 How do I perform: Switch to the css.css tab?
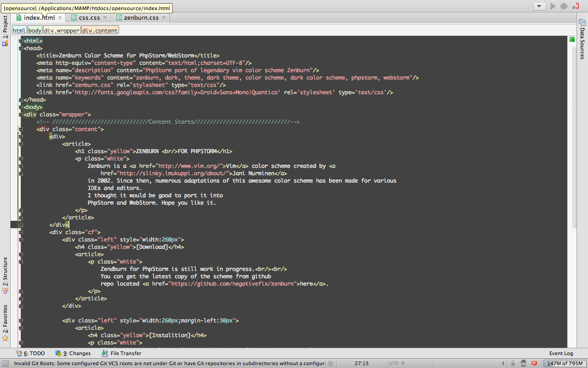[x=89, y=17]
